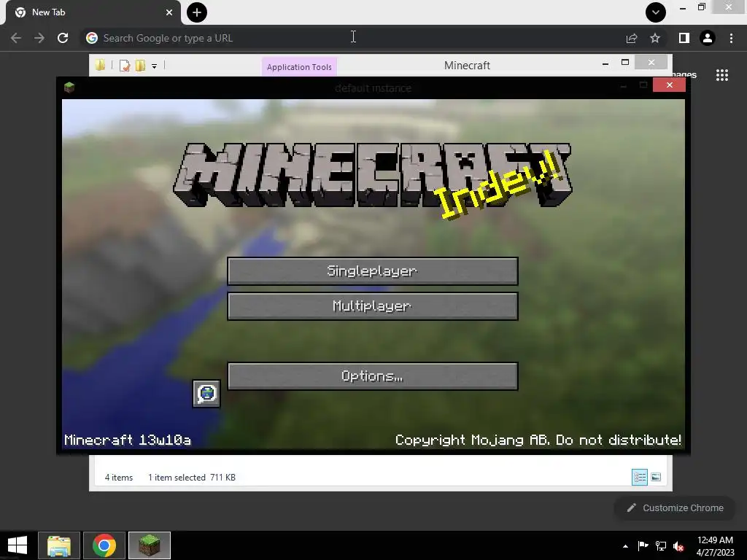Viewport: 747px width, 560px height.
Task: Click Minecraft taskbar icon
Action: (150, 545)
